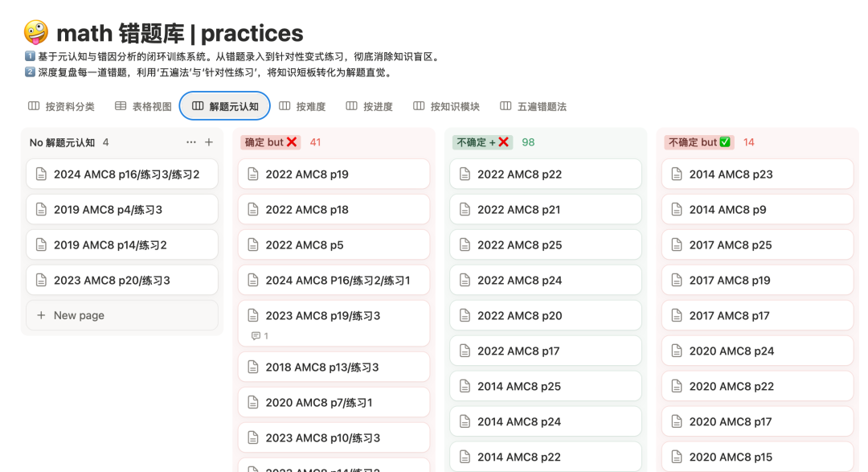The image size is (868, 472).
Task: Open the card 2024 AMC8 P16/练习2/练习1
Action: click(334, 281)
